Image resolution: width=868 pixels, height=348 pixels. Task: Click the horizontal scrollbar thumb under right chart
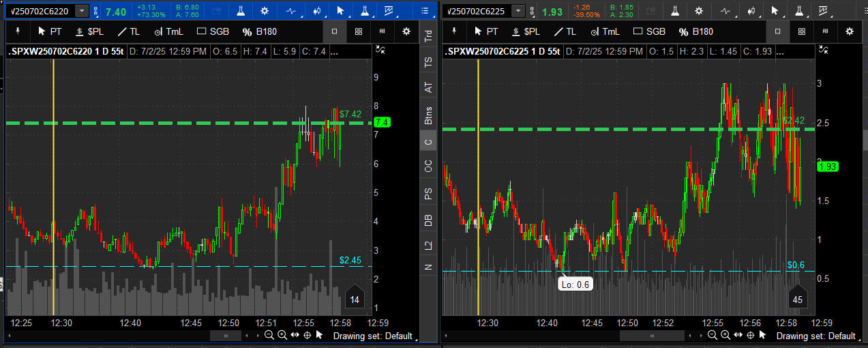651,336
